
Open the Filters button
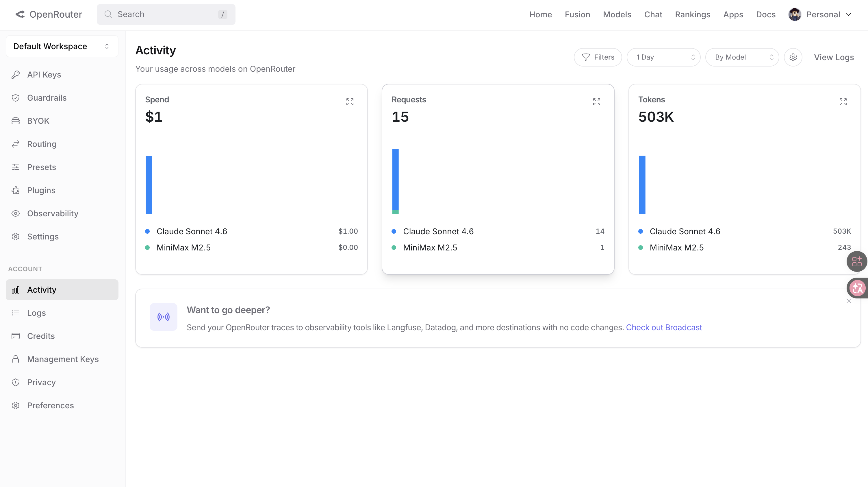click(x=598, y=57)
